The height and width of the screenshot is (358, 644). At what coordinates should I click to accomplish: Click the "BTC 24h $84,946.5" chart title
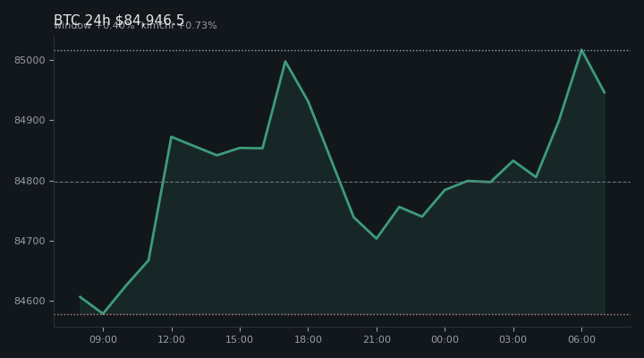pyautogui.click(x=119, y=20)
